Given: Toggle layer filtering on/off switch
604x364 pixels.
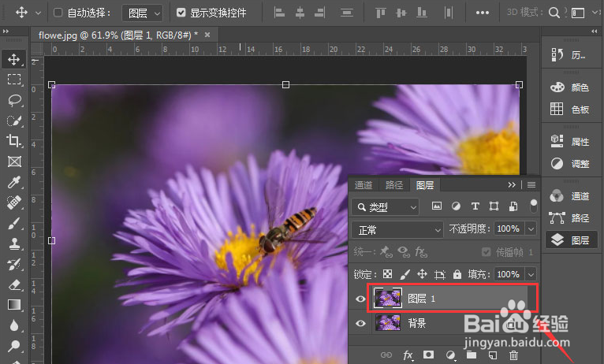Looking at the screenshot, I should 534,206.
